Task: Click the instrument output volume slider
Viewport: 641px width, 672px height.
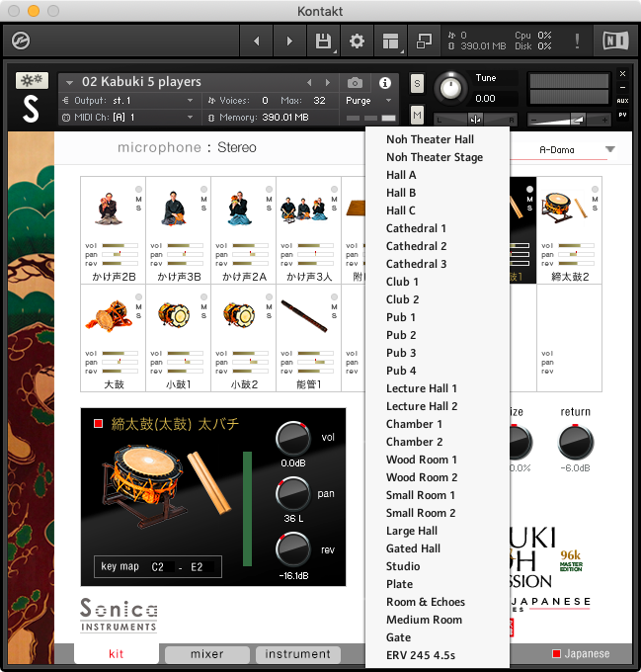Action: tap(570, 120)
